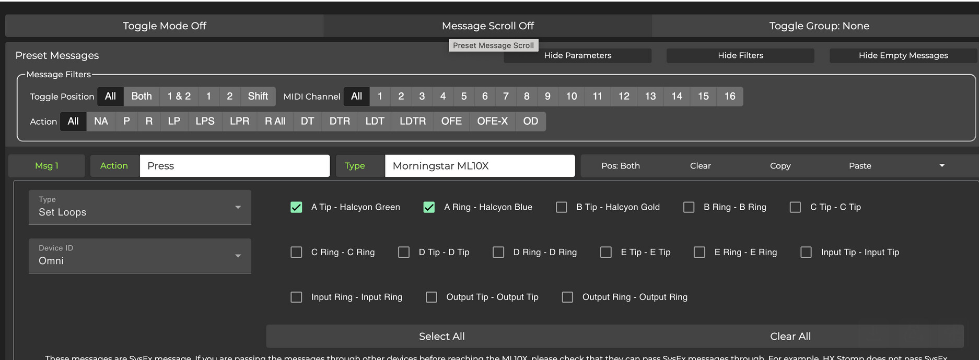980x360 pixels.
Task: Select Action filter LP
Action: pos(174,121)
